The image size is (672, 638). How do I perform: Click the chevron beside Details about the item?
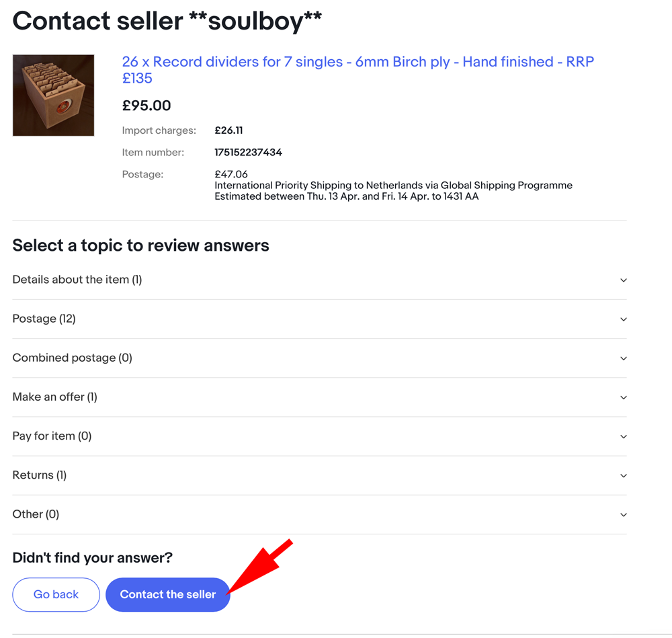[x=623, y=280]
